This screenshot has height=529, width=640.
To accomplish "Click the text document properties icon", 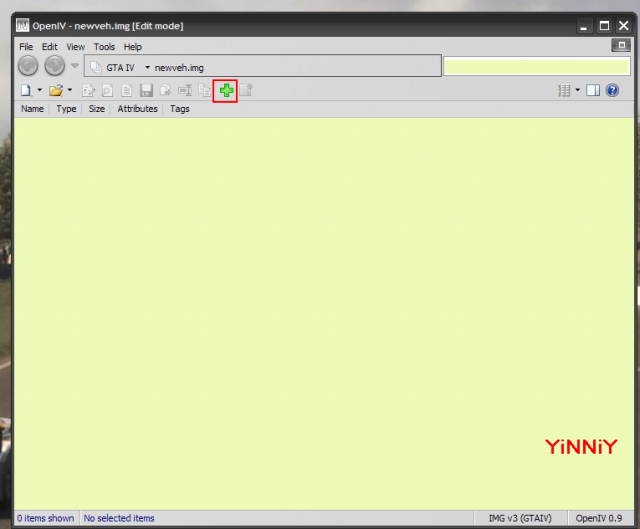I will 127,90.
